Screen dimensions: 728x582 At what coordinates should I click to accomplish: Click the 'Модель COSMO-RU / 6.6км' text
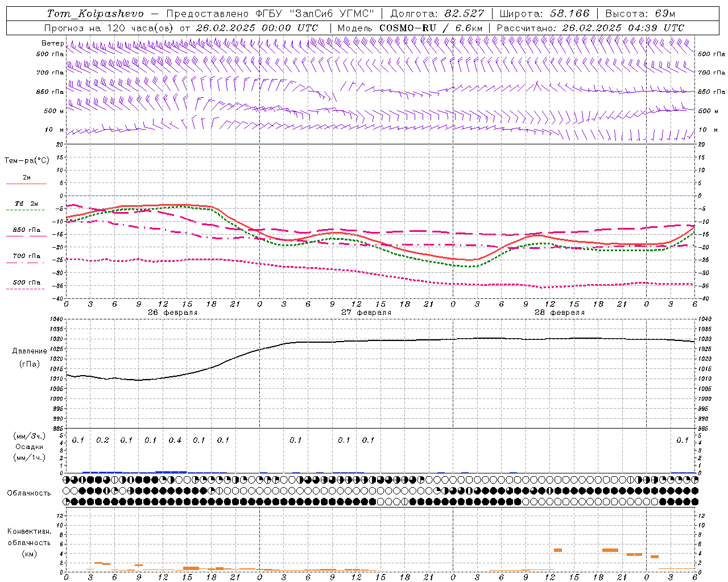410,28
